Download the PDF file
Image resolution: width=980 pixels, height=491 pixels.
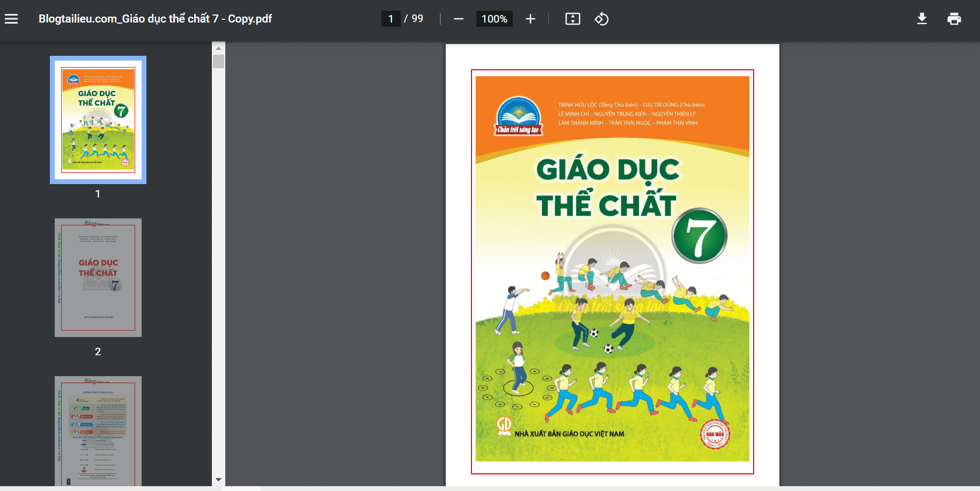[922, 19]
